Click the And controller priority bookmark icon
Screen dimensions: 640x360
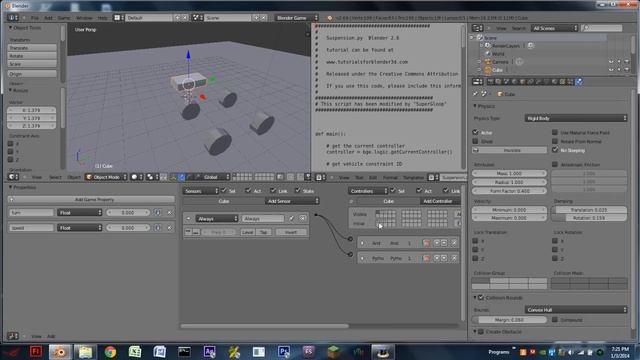tap(426, 243)
